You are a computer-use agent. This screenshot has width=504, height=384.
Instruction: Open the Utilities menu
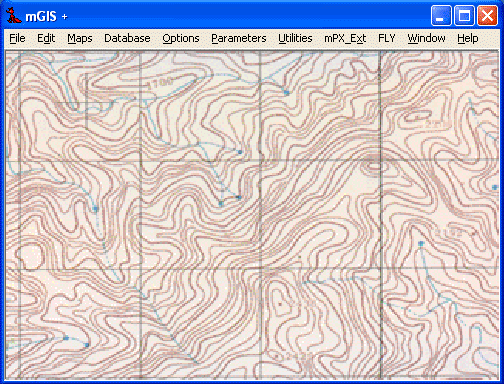tap(295, 38)
